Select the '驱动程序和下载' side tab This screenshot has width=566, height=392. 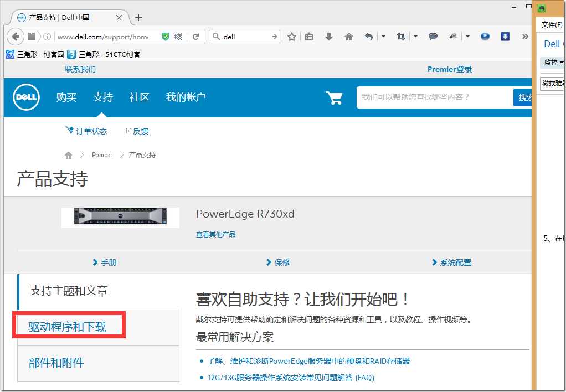pyautogui.click(x=99, y=327)
